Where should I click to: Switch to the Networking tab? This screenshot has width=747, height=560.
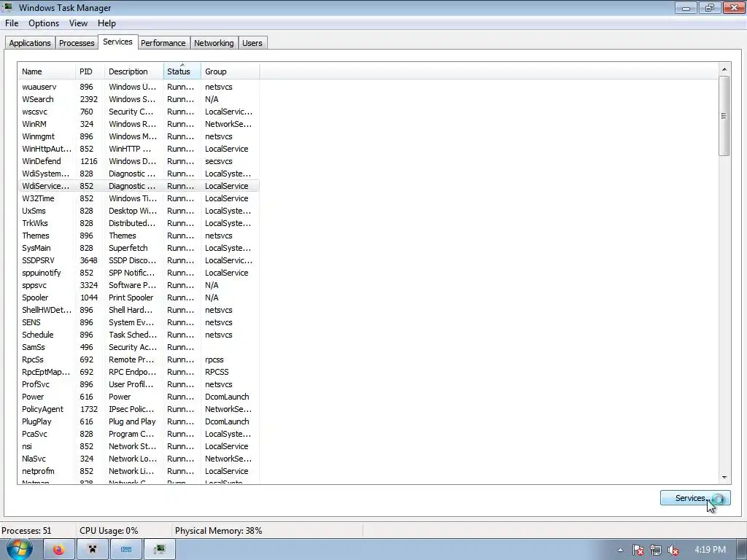214,43
